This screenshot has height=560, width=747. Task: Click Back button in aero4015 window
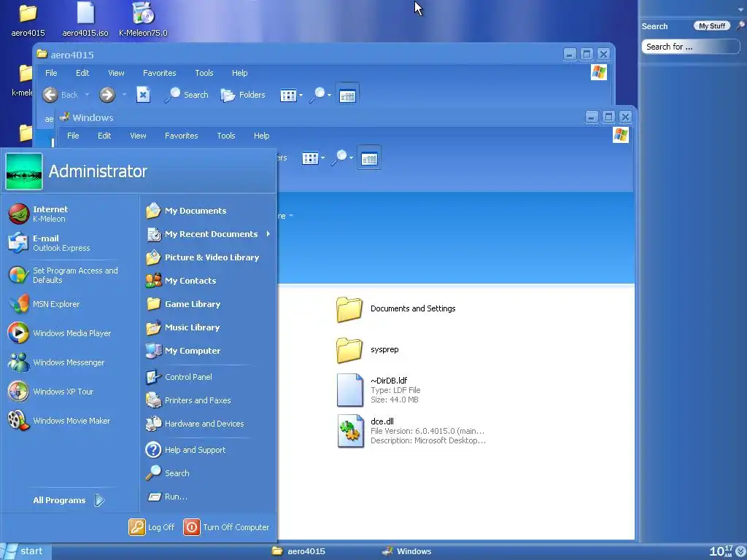click(x=60, y=95)
